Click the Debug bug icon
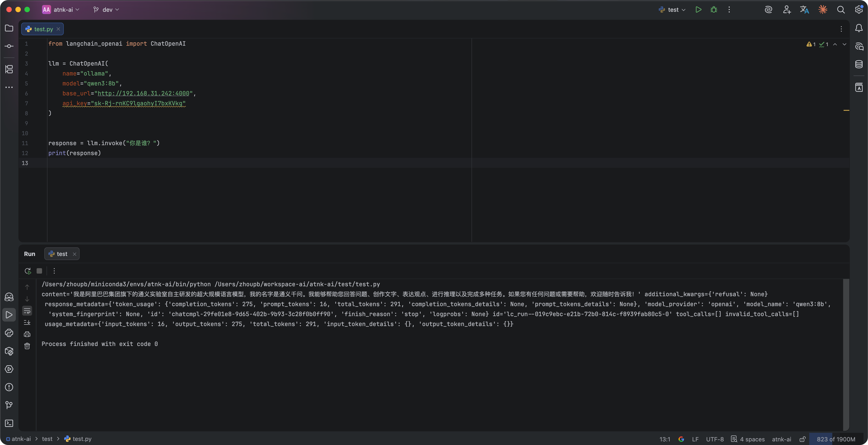This screenshot has width=868, height=445. click(x=714, y=10)
